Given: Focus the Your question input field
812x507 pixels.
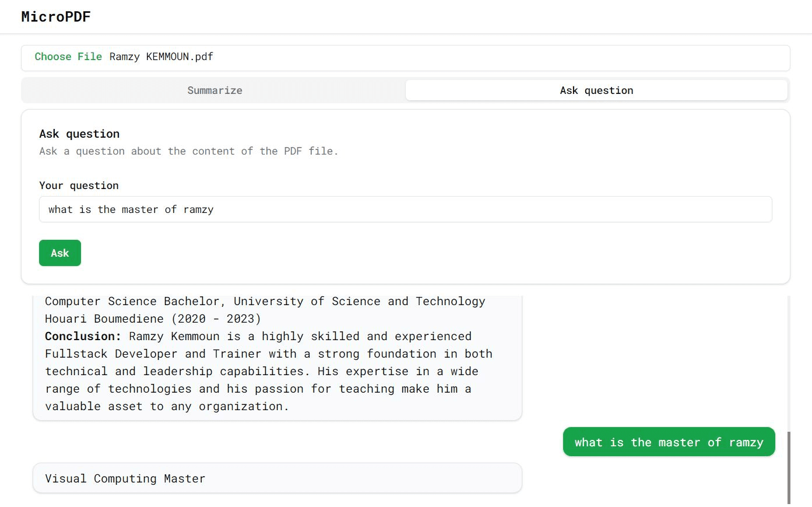Looking at the screenshot, I should (x=405, y=209).
